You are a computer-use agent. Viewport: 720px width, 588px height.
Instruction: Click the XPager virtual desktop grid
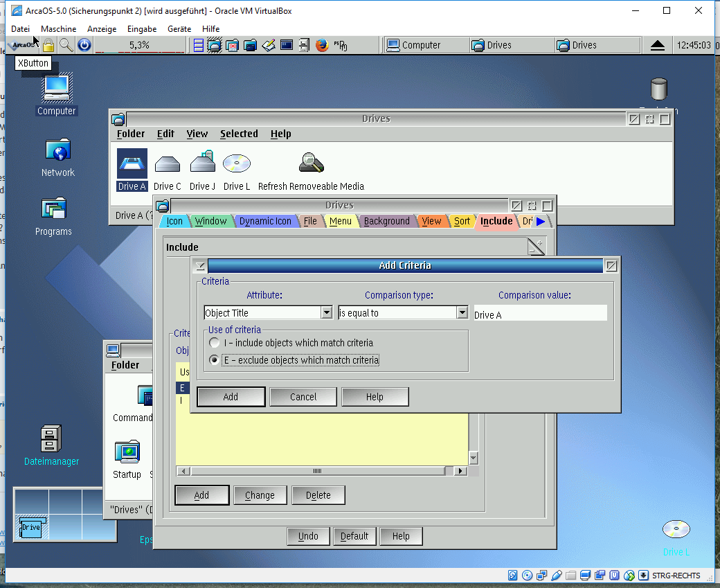(x=65, y=515)
